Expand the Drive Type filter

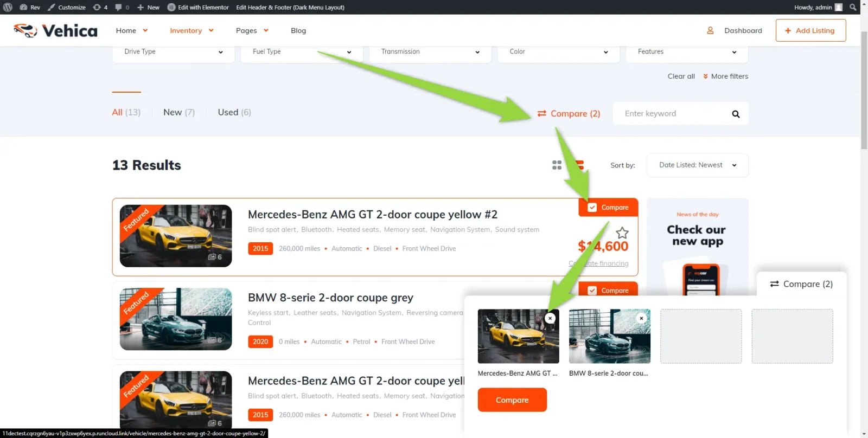[174, 52]
